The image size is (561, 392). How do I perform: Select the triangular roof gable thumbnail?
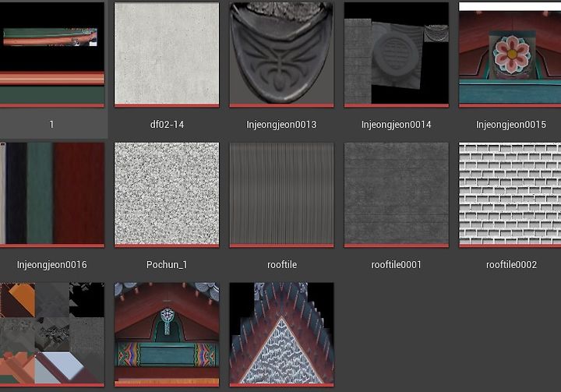pyautogui.click(x=281, y=335)
